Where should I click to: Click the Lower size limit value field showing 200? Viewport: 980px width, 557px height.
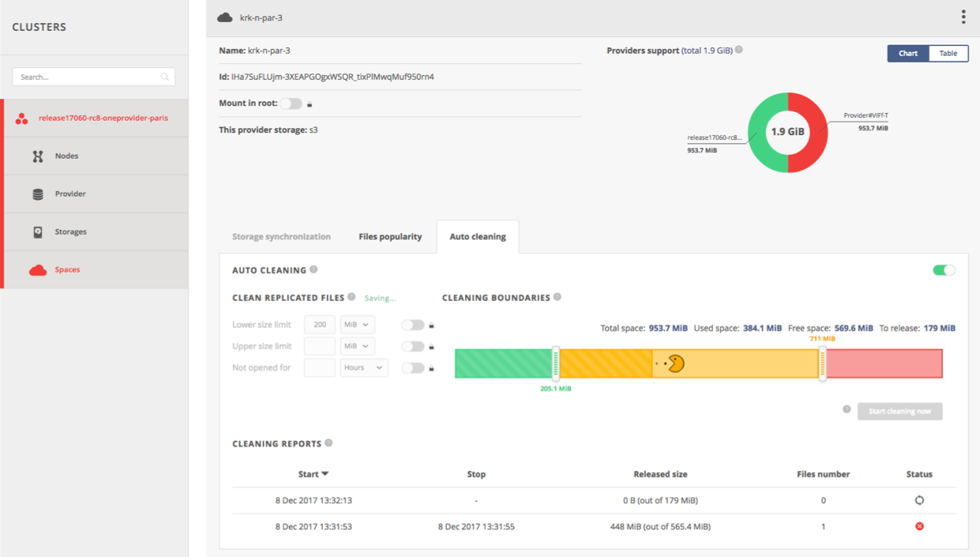[320, 325]
